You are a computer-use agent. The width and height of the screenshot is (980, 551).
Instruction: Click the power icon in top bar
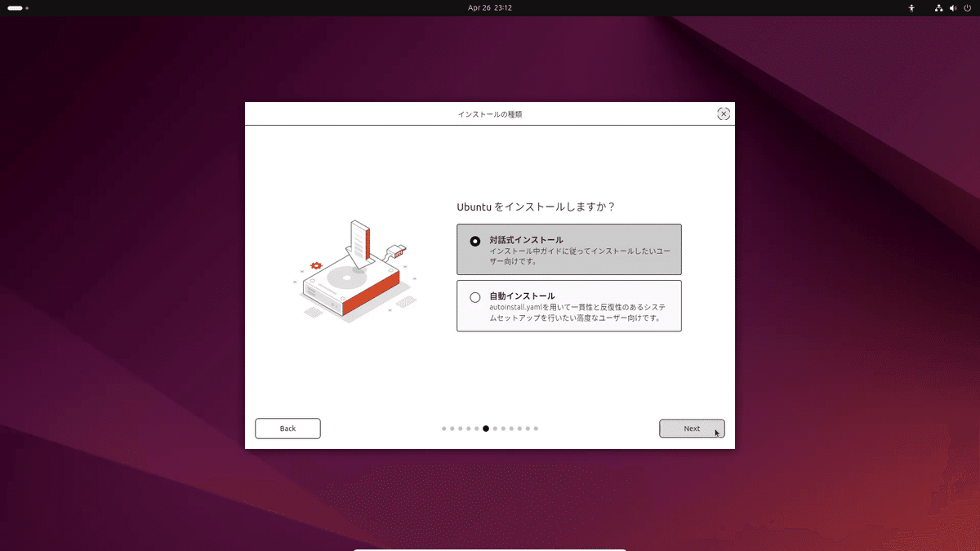tap(967, 7)
